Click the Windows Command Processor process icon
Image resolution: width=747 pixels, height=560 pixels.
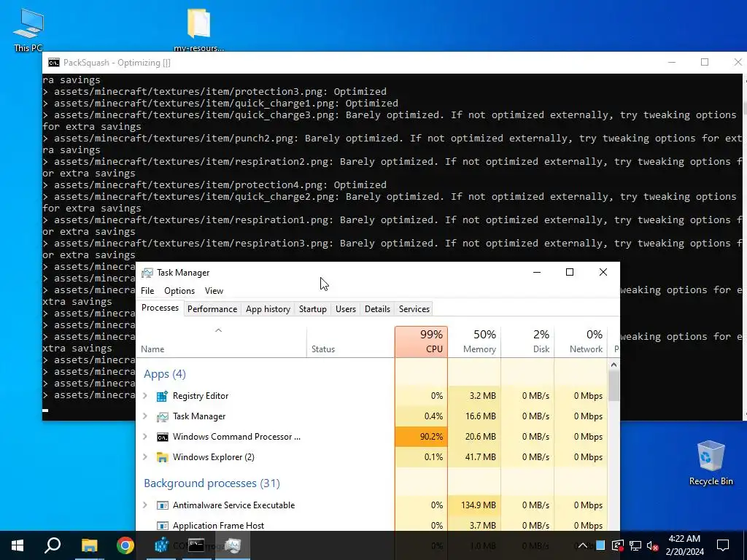coord(162,437)
